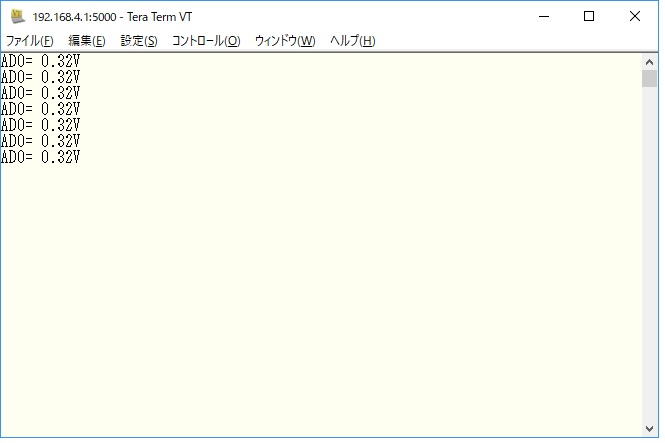The image size is (665, 443).
Task: Minimize the Tera Term window
Action: click(544, 17)
